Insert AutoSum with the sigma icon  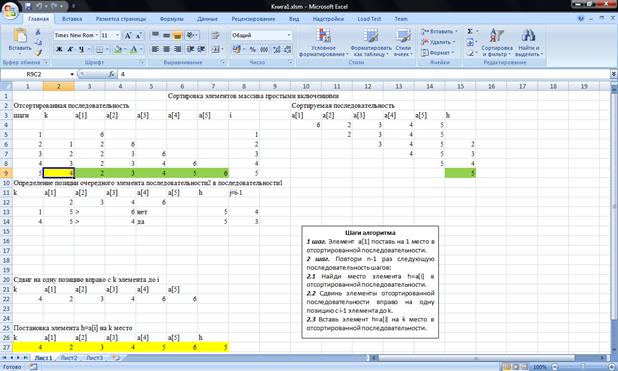[x=470, y=31]
